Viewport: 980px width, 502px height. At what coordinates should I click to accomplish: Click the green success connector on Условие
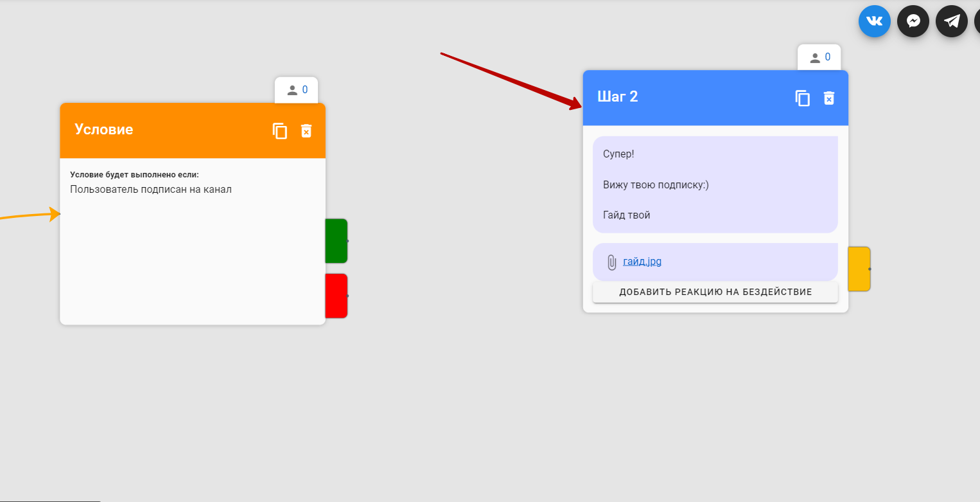336,241
